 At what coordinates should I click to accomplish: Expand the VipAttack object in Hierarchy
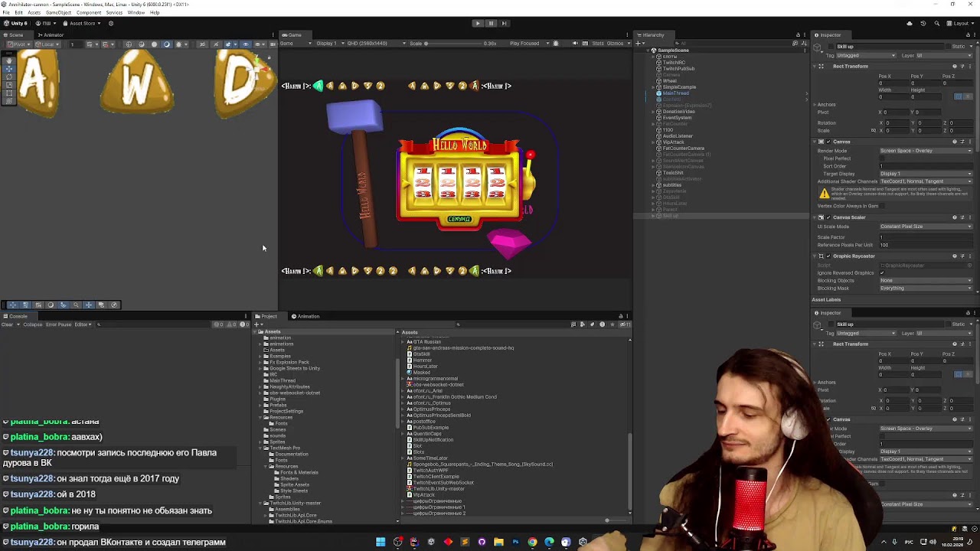pyautogui.click(x=654, y=142)
